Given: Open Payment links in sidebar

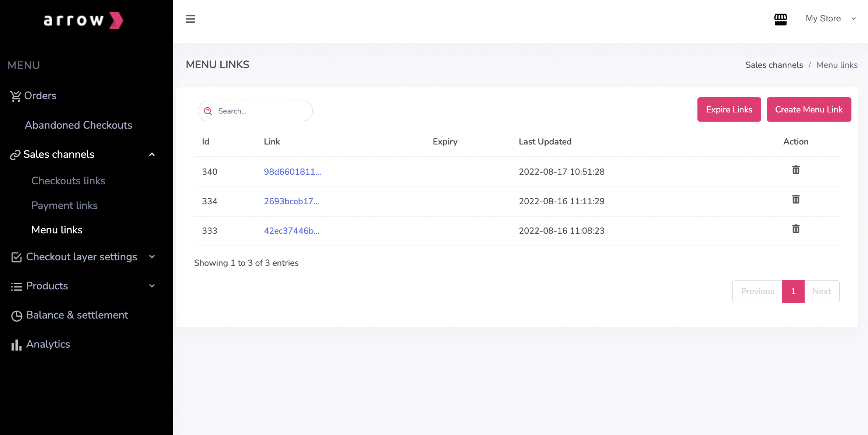Looking at the screenshot, I should click(x=64, y=205).
